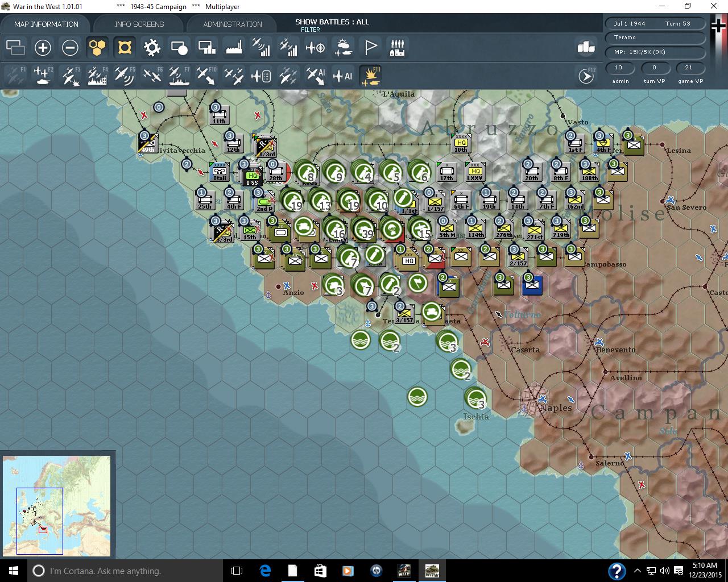The image size is (728, 582).
Task: Select the F2 ground support planes-and-tank icon
Action: pyautogui.click(x=43, y=76)
